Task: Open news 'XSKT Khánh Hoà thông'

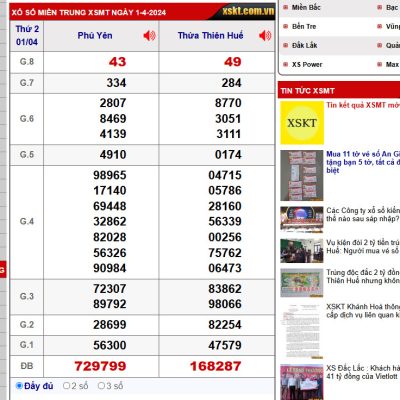Action: pos(363,311)
